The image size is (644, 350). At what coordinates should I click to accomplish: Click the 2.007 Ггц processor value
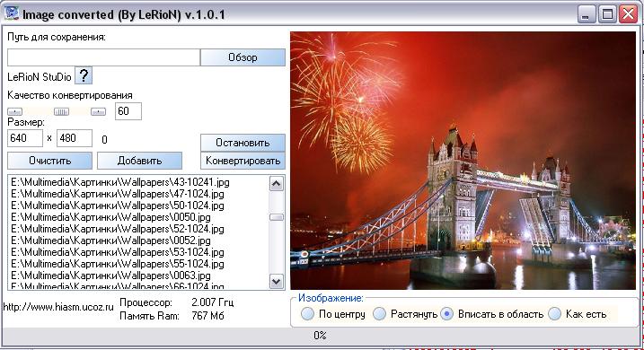pyautogui.click(x=212, y=302)
